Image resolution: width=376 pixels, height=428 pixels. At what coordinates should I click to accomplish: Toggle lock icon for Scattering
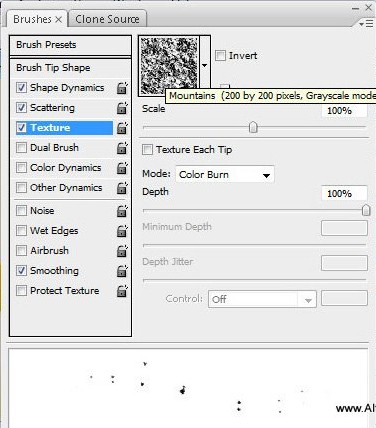pyautogui.click(x=122, y=108)
